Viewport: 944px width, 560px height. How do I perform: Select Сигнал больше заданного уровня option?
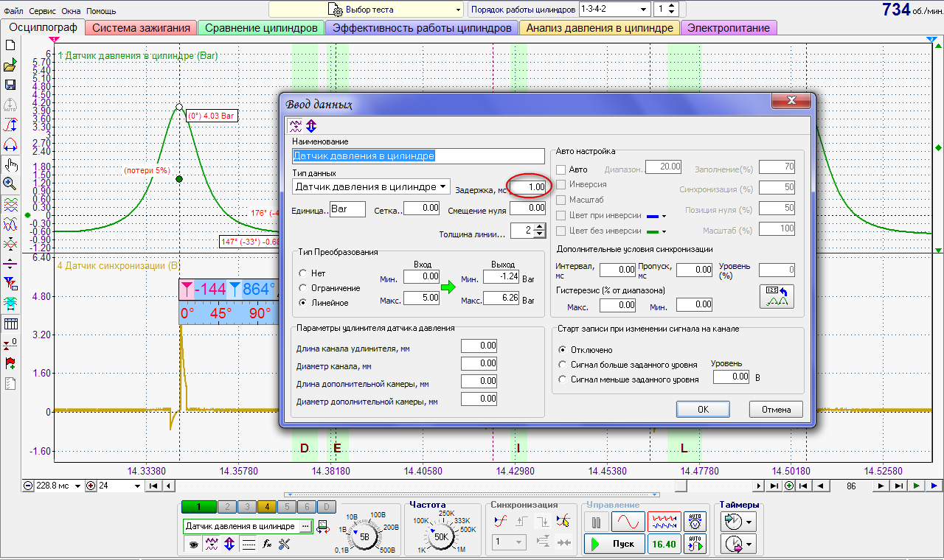pyautogui.click(x=564, y=364)
